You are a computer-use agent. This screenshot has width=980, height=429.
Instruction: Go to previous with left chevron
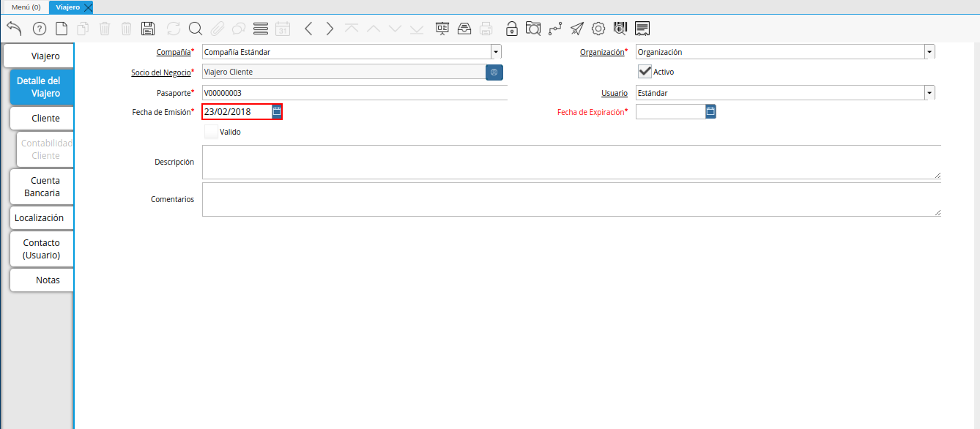pyautogui.click(x=308, y=29)
